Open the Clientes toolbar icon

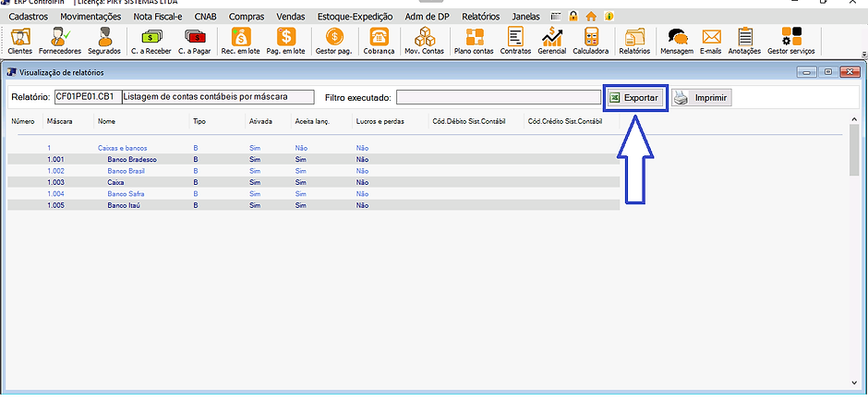[20, 42]
